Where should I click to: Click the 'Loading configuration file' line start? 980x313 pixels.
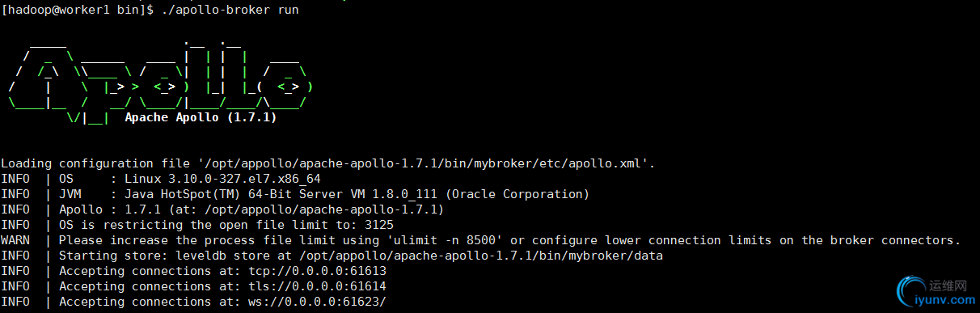81,163
